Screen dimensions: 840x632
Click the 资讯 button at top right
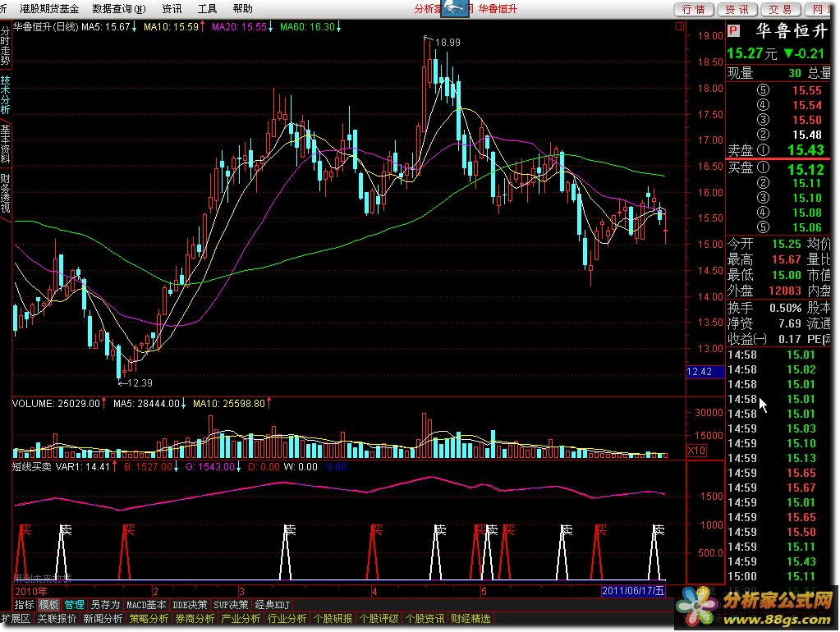737,9
